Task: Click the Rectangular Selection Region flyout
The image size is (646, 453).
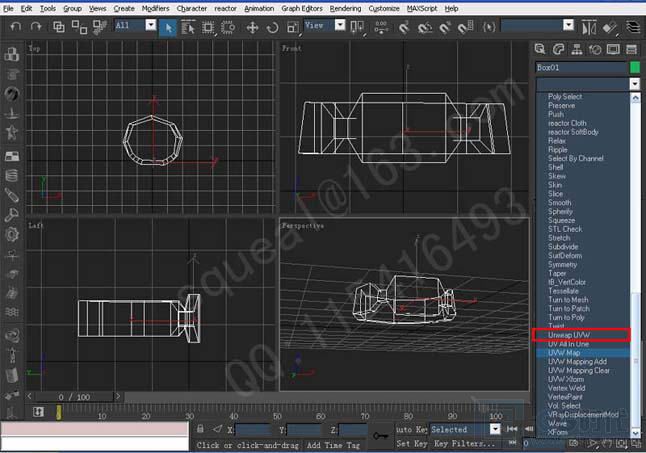Action: 208,28
